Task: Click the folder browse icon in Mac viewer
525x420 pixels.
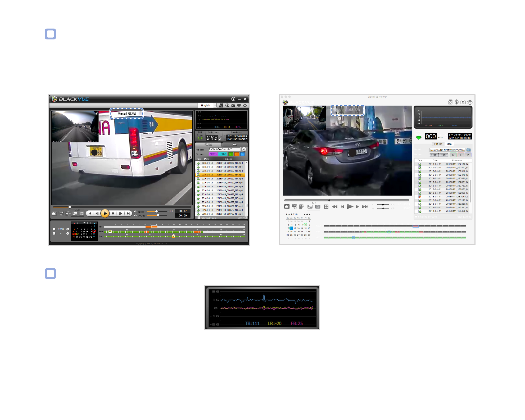Action: pos(469,150)
